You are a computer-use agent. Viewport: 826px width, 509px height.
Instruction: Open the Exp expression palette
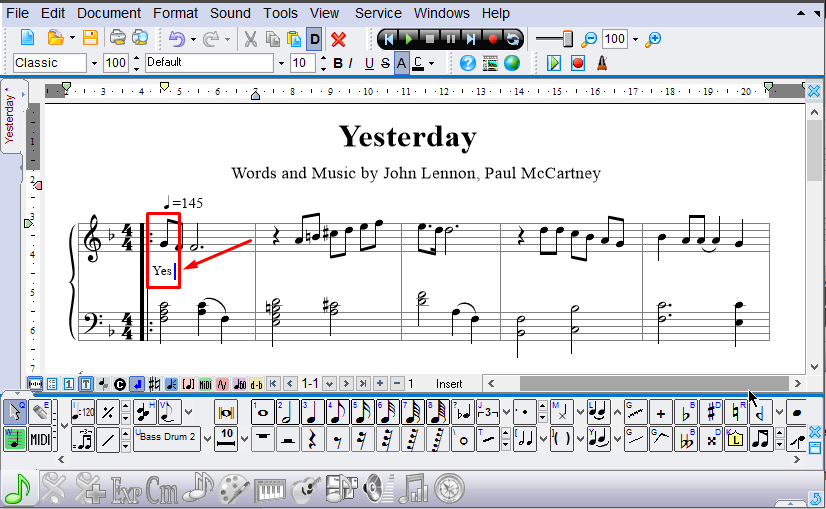[126, 488]
